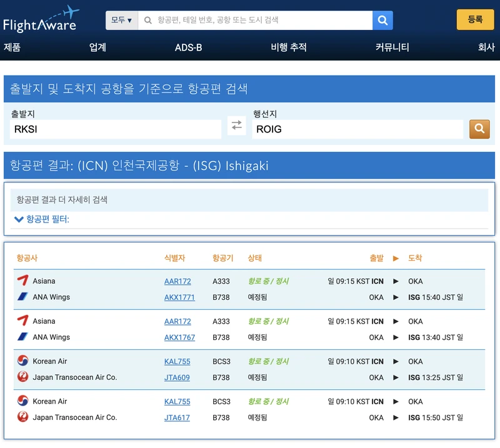Open the 비행 추적 menu
Viewport: 500px width, 448px height.
click(289, 47)
